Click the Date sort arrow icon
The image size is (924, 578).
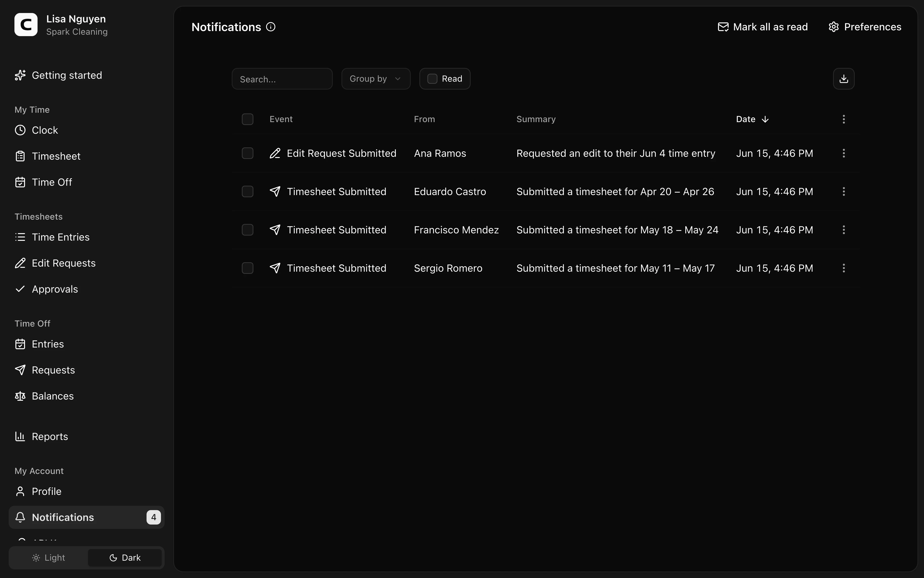(765, 119)
